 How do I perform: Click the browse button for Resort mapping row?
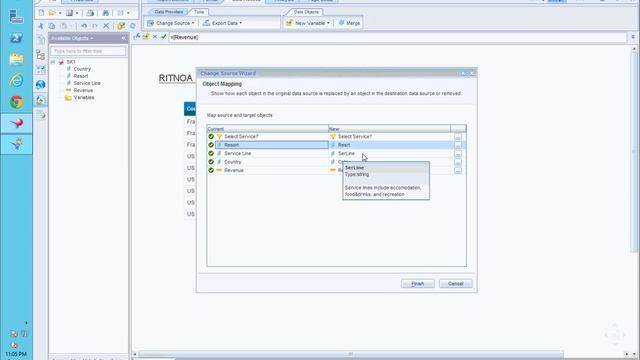point(458,145)
